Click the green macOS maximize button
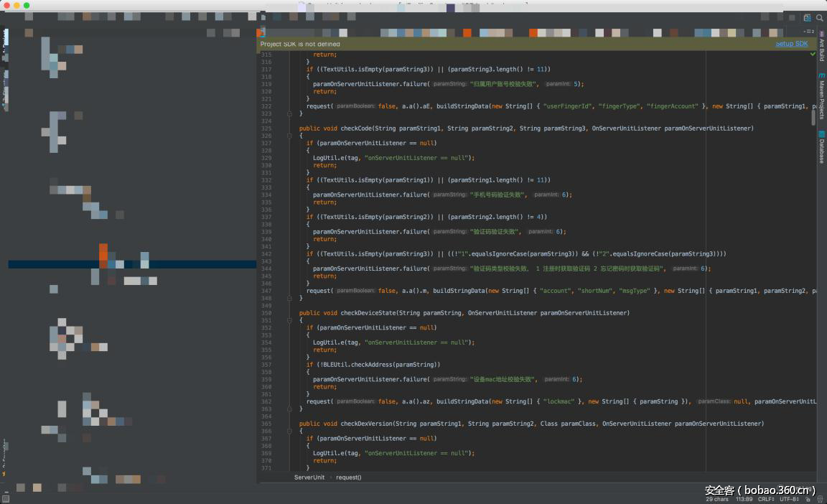Viewport: 827px width, 504px height. (27, 5)
